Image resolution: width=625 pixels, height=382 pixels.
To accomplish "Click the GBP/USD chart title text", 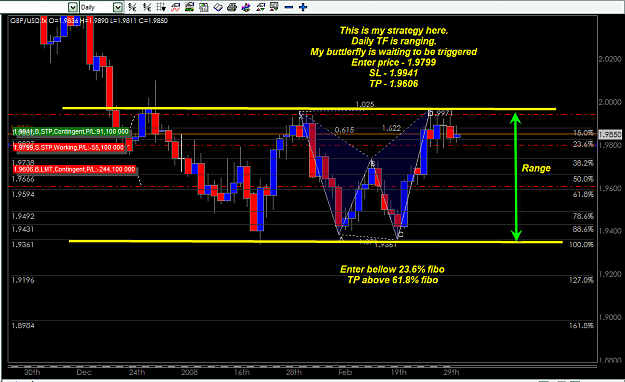I will click(x=88, y=20).
